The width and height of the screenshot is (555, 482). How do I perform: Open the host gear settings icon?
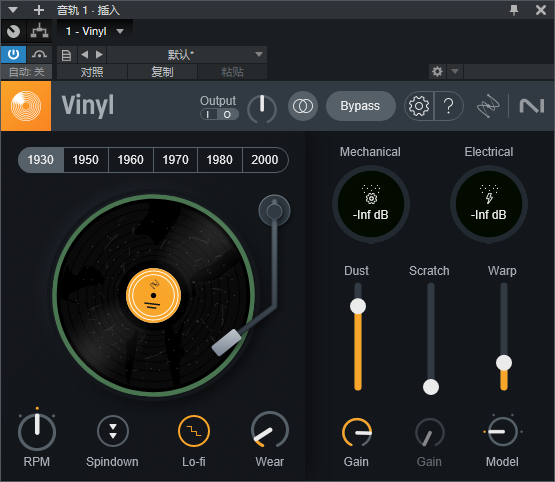coord(437,71)
